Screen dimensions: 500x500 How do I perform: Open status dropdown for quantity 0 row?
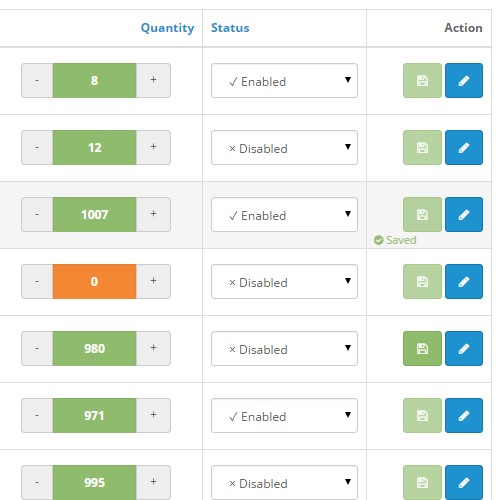tap(284, 282)
